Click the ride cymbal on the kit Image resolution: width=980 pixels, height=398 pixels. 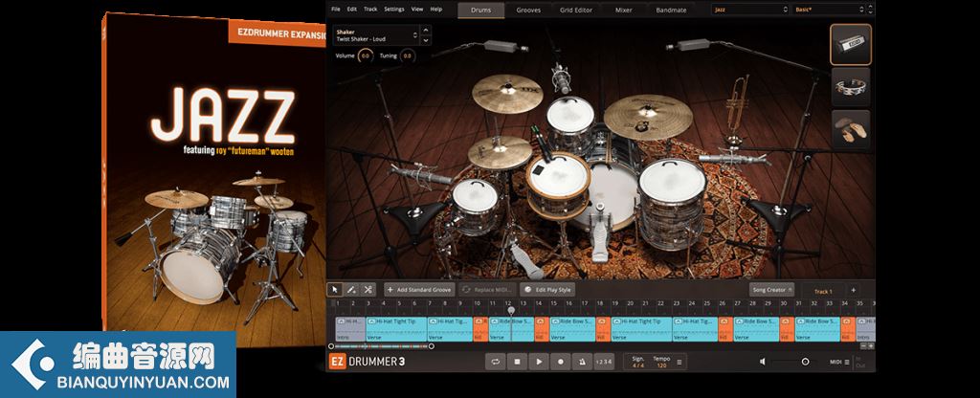(648, 116)
